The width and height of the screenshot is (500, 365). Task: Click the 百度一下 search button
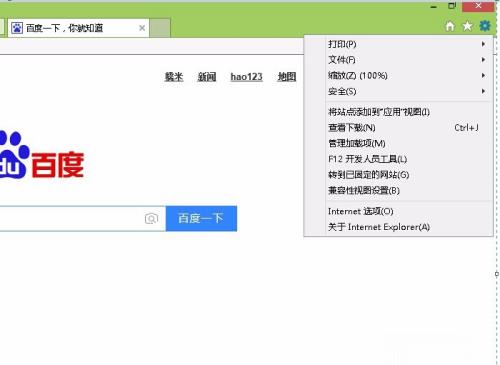pyautogui.click(x=201, y=219)
